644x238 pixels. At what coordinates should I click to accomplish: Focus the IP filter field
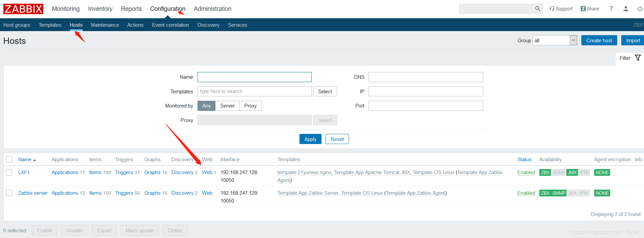(425, 91)
